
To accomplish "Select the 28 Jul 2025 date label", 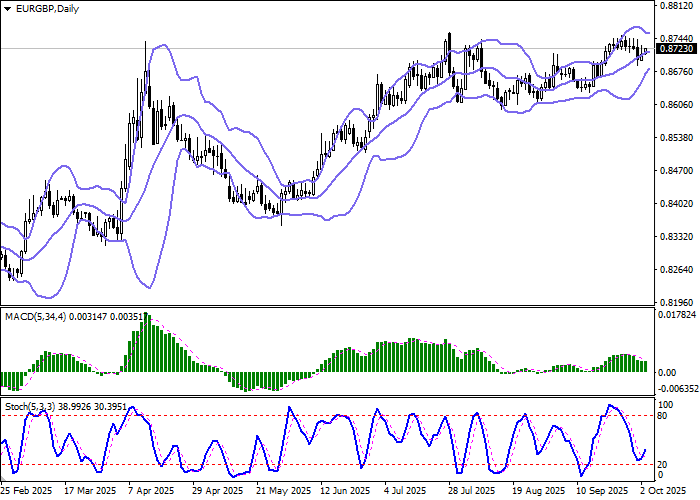I will 472,491.
